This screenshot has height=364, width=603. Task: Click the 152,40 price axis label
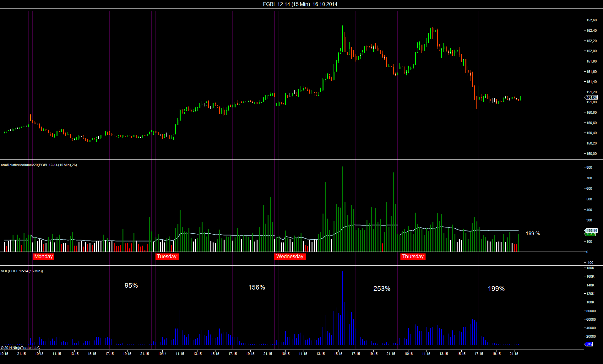[x=592, y=30]
